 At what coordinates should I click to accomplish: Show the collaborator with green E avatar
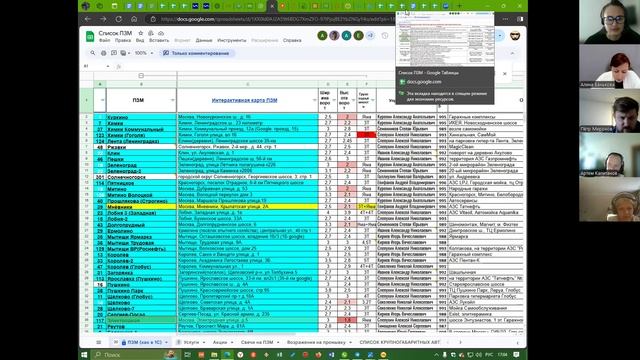click(x=358, y=36)
